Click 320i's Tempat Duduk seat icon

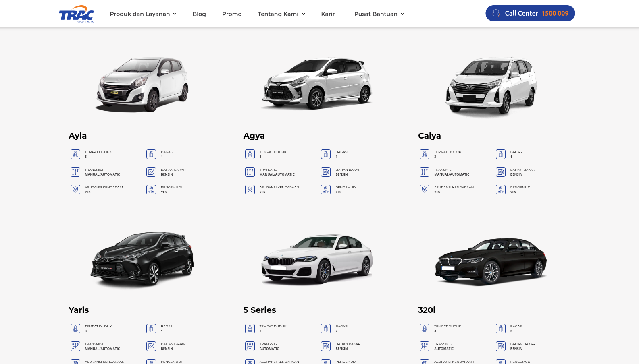pos(425,329)
